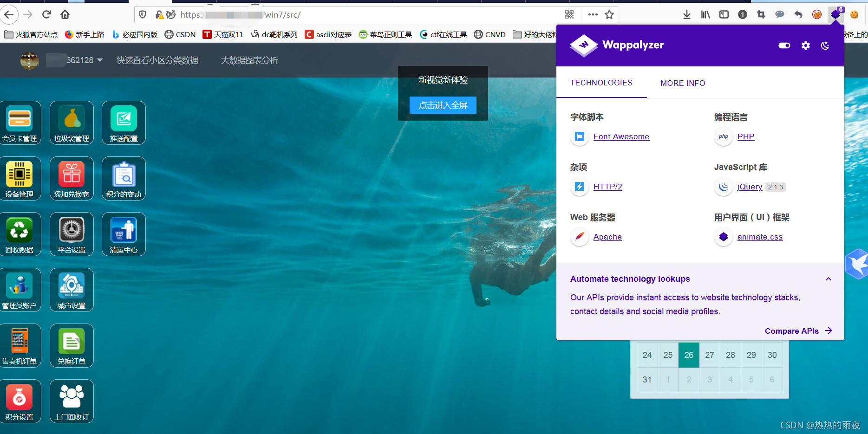Open the animate.css link

point(760,237)
